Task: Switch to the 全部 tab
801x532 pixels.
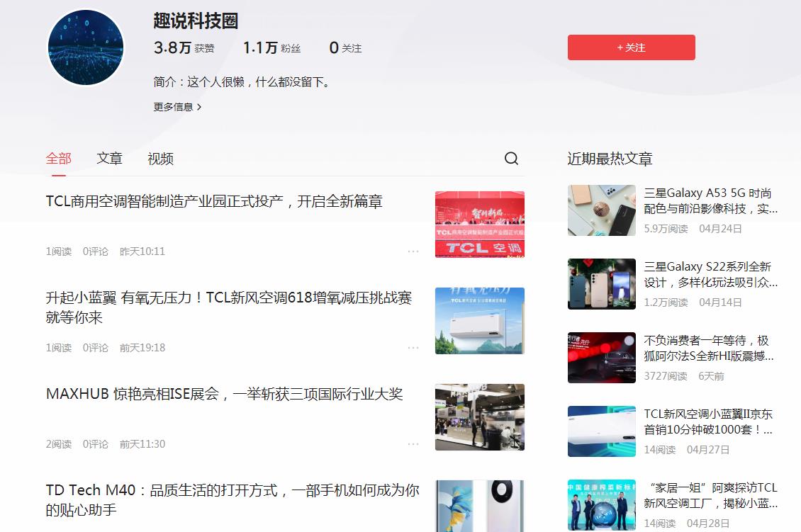Action: (59, 159)
